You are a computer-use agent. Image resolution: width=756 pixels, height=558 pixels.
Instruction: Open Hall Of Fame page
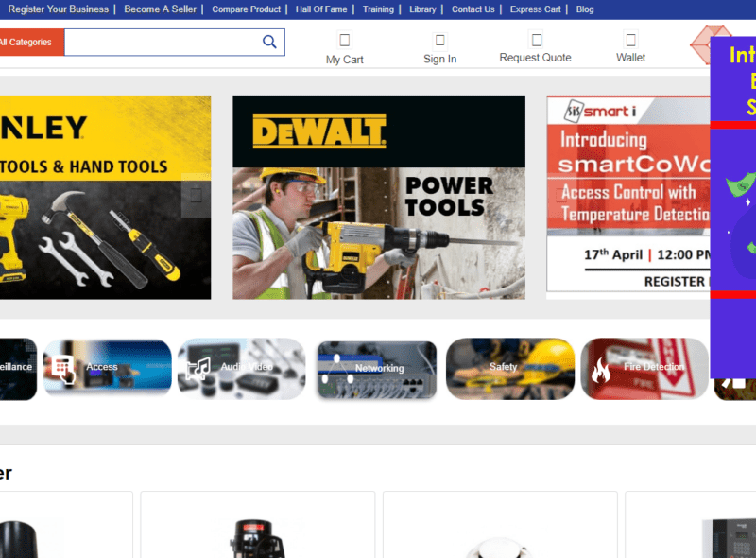tap(321, 9)
